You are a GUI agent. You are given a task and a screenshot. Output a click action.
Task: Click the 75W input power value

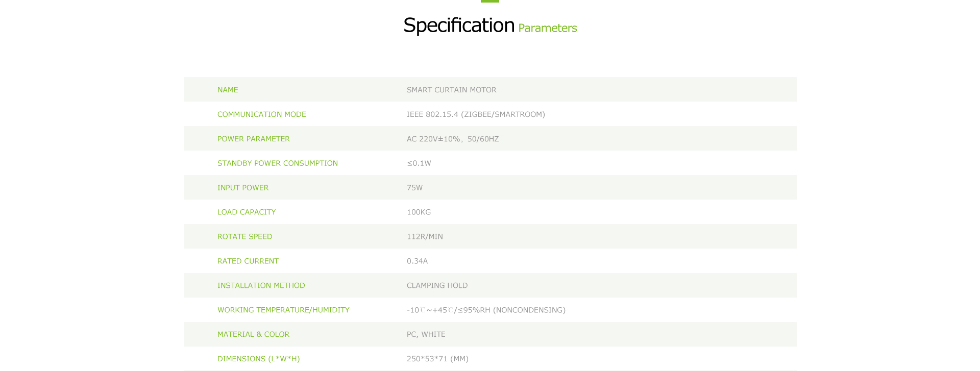(415, 188)
